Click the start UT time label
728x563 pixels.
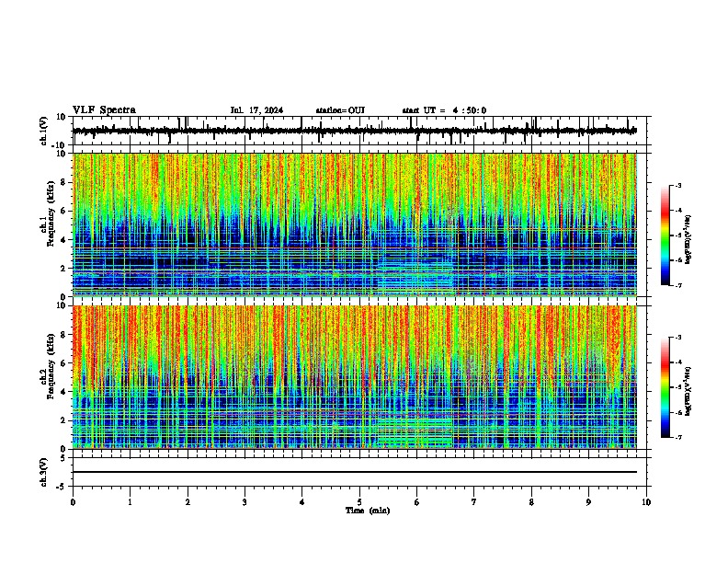click(x=444, y=110)
